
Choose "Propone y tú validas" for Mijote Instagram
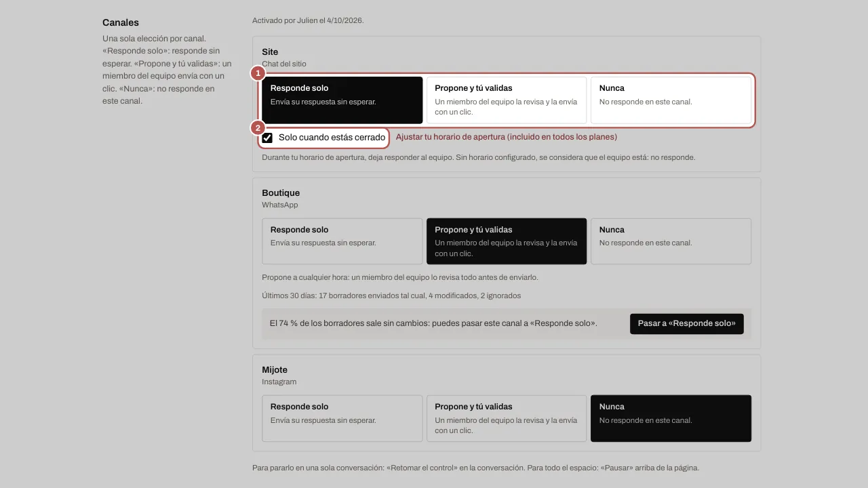507,418
